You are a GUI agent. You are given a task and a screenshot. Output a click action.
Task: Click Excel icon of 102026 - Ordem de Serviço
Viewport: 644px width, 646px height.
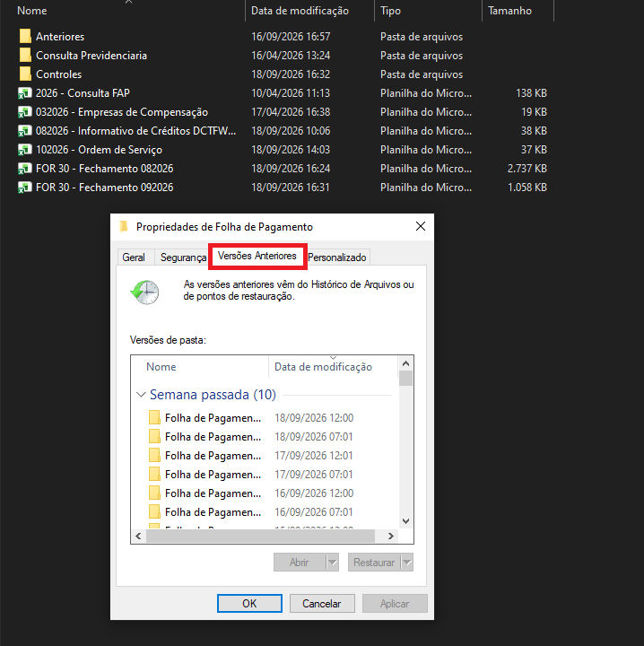[25, 150]
